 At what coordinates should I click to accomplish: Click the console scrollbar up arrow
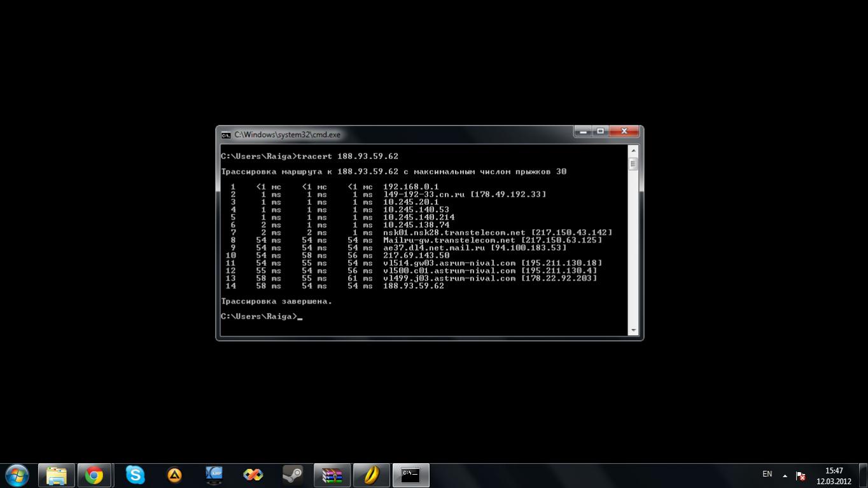(x=633, y=150)
